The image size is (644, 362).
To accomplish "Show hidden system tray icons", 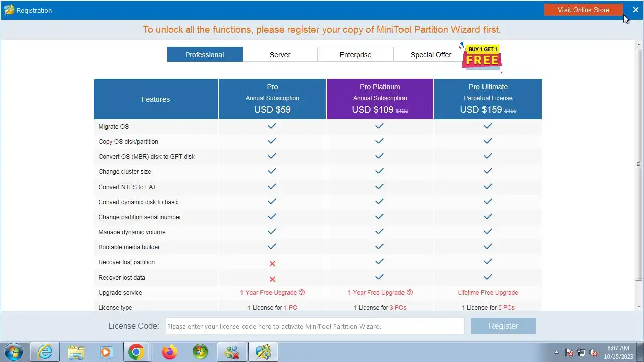I will pos(556,352).
